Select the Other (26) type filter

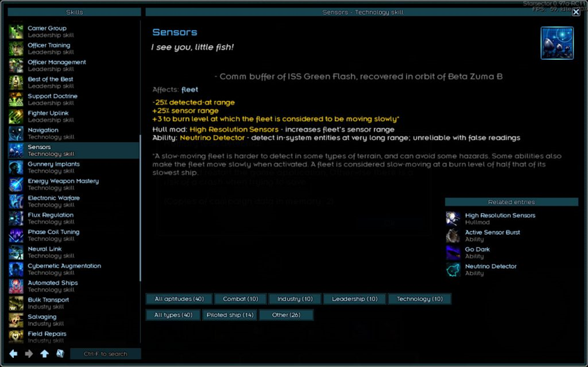286,315
